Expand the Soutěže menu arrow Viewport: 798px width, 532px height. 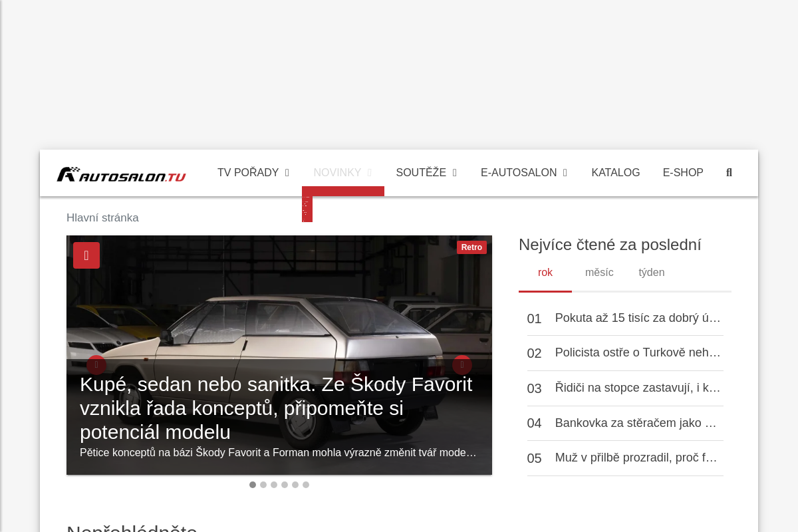454,173
